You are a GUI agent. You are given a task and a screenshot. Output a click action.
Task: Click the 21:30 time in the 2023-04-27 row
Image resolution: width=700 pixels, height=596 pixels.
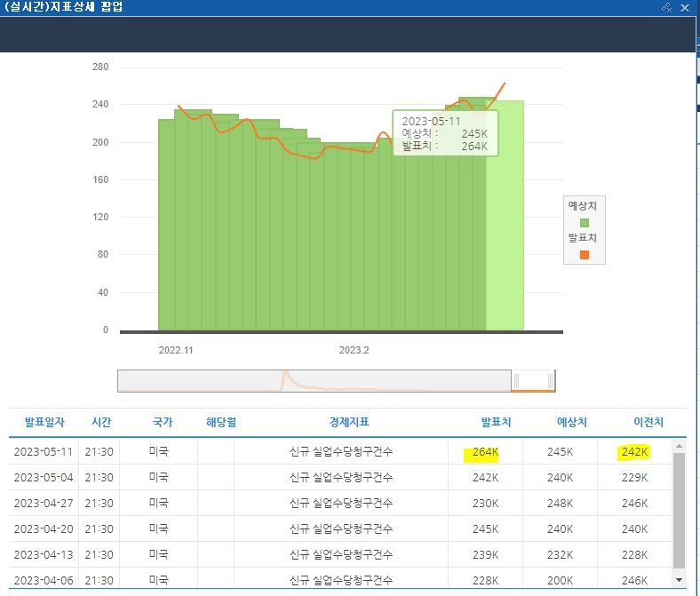coord(99,503)
